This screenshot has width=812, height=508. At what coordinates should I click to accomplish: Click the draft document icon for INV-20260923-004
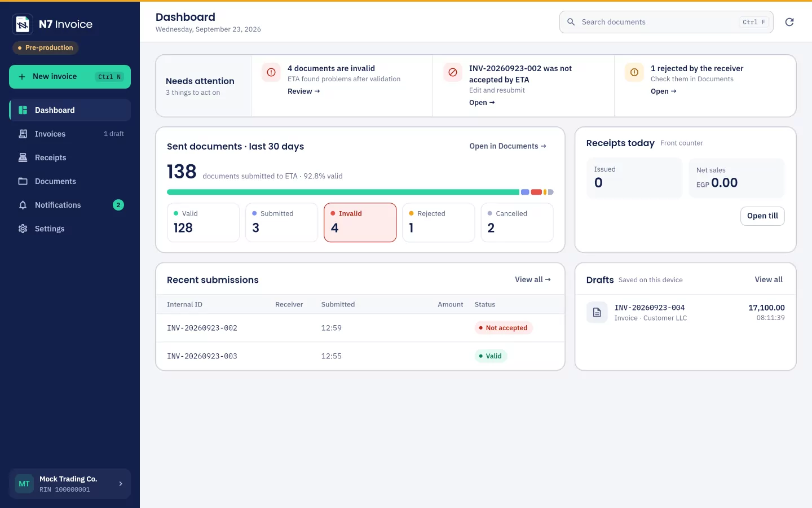597,313
